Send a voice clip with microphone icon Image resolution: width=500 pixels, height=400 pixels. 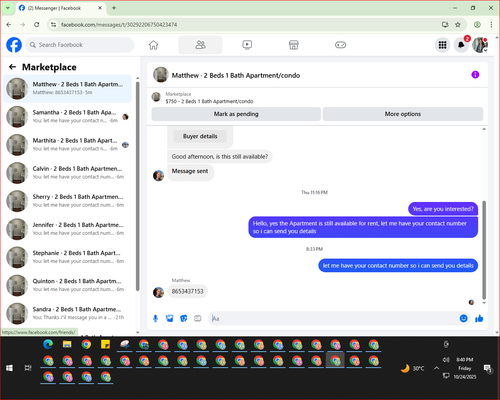tap(155, 318)
